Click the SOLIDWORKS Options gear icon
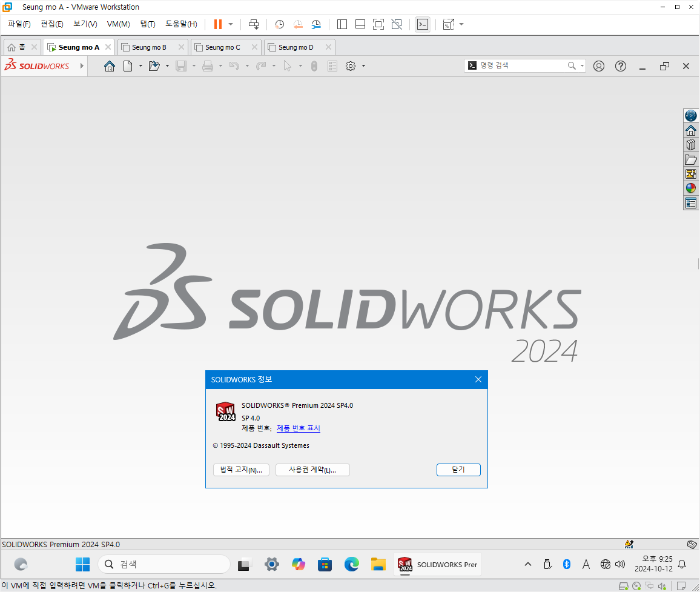This screenshot has height=592, width=700. (351, 66)
